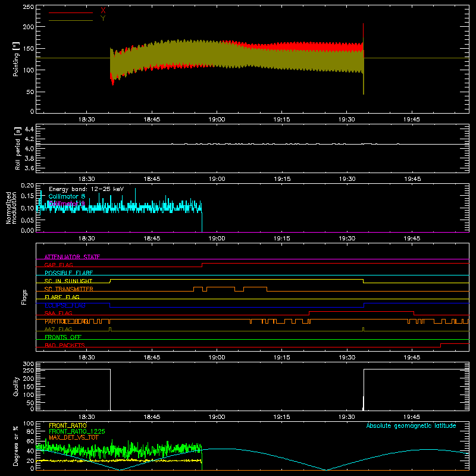Click the olive flag label above FRONTS_OFF
The image size is (476, 476).
tap(58, 330)
